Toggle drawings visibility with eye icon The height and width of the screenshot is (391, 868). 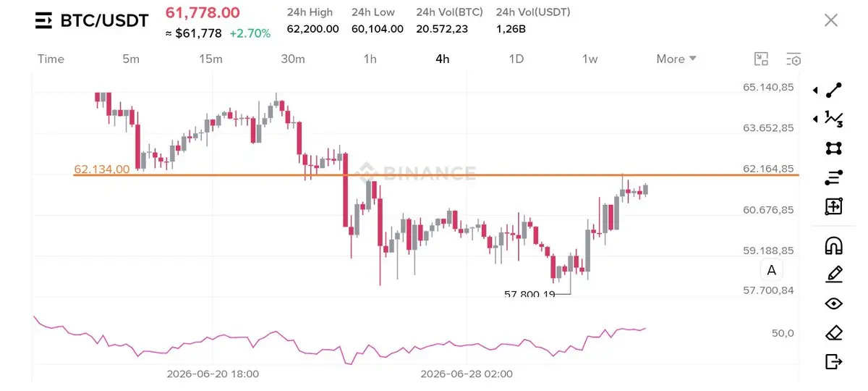(x=834, y=303)
